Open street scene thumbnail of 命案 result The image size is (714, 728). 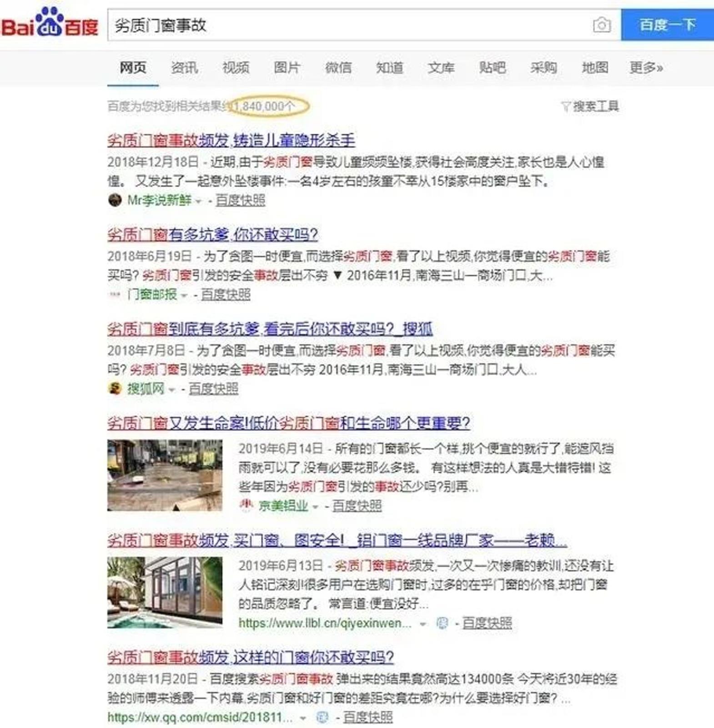tap(165, 475)
